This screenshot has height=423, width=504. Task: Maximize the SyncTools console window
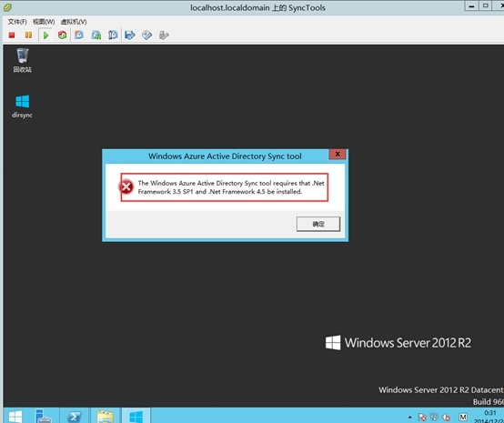(x=486, y=5)
